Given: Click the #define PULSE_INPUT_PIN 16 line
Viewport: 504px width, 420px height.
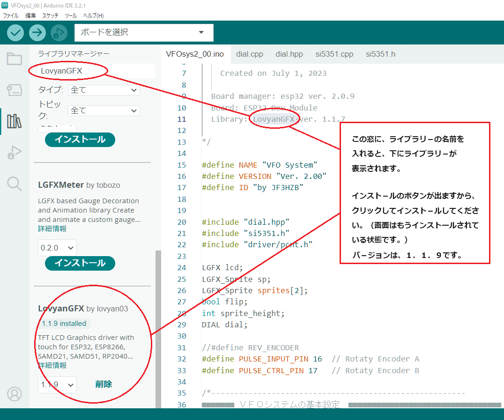Looking at the screenshot, I should coord(262,359).
